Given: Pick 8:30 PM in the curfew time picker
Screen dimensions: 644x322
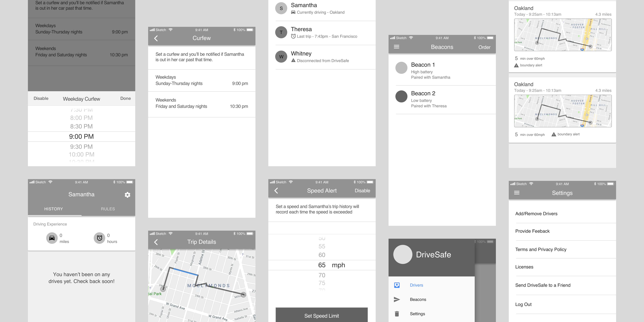Looking at the screenshot, I should pos(82,126).
